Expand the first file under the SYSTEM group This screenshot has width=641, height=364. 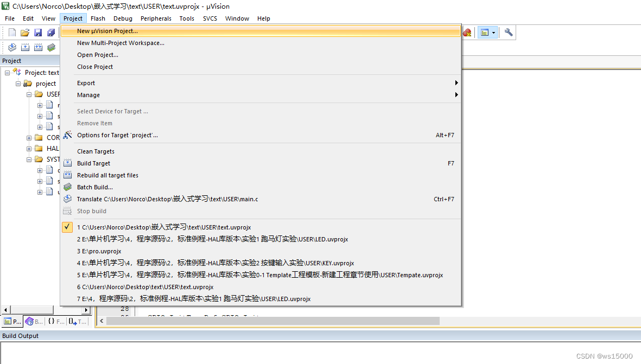40,170
